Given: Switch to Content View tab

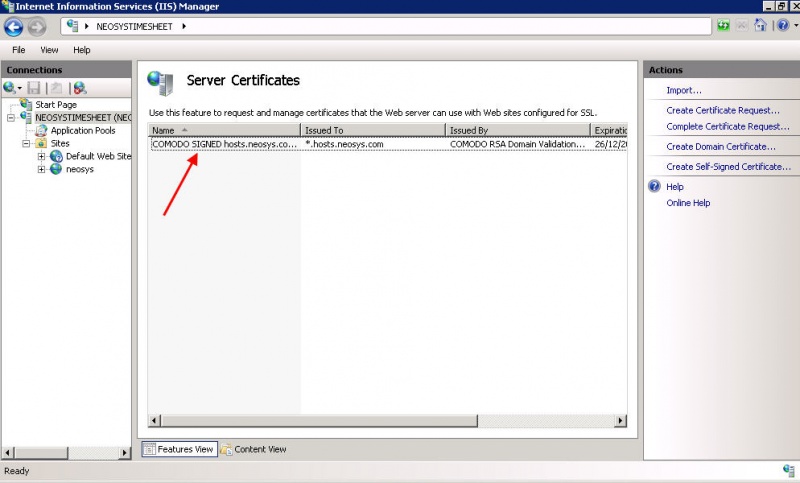Looking at the screenshot, I should pyautogui.click(x=254, y=449).
